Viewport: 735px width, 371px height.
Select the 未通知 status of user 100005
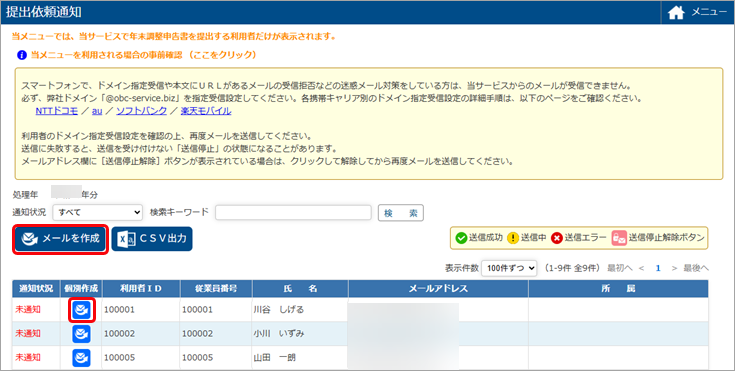coord(28,358)
